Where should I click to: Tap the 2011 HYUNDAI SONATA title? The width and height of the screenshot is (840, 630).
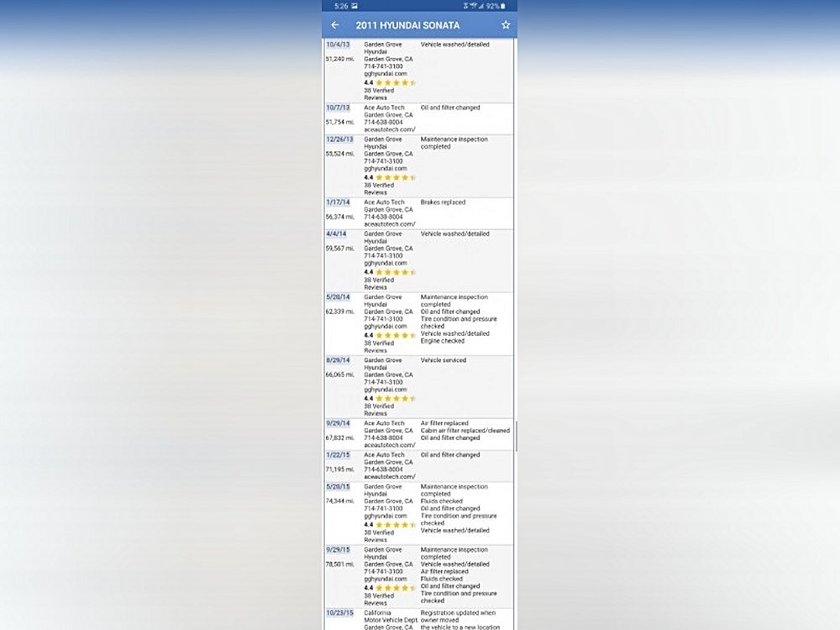407,25
